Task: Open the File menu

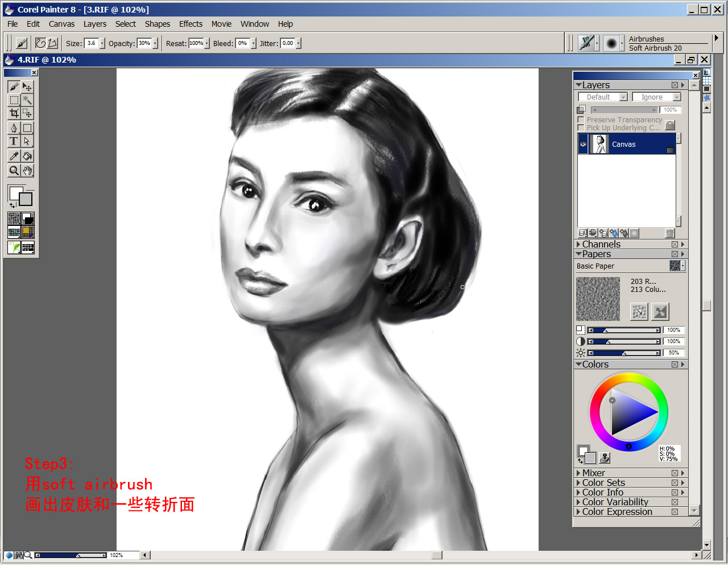Action: 13,24
